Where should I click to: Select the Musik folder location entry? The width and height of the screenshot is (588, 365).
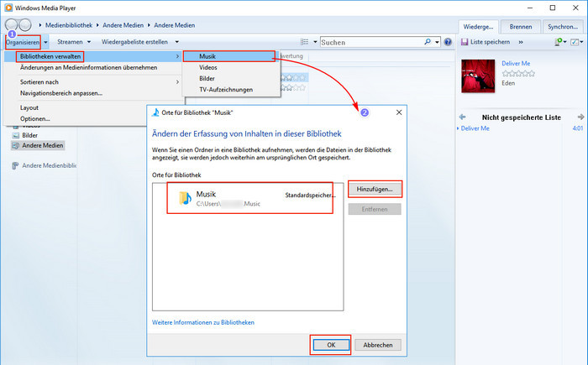tap(249, 198)
